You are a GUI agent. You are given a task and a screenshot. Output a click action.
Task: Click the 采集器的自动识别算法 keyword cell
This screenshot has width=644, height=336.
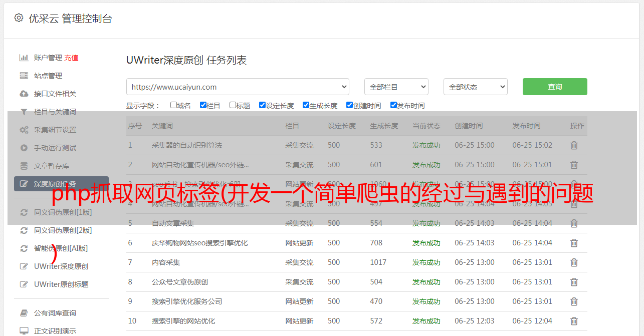point(187,145)
